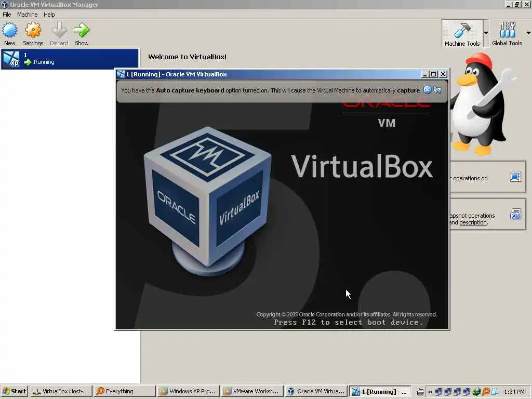Screen dimensions: 532x399
Task: Dismiss the Auto capture keyboard notification
Action: (x=427, y=90)
